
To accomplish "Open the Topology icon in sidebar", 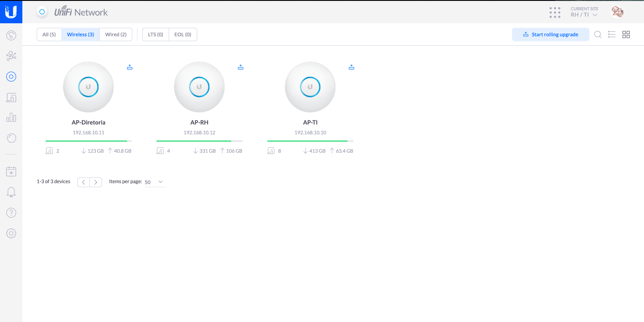I will 11,56.
